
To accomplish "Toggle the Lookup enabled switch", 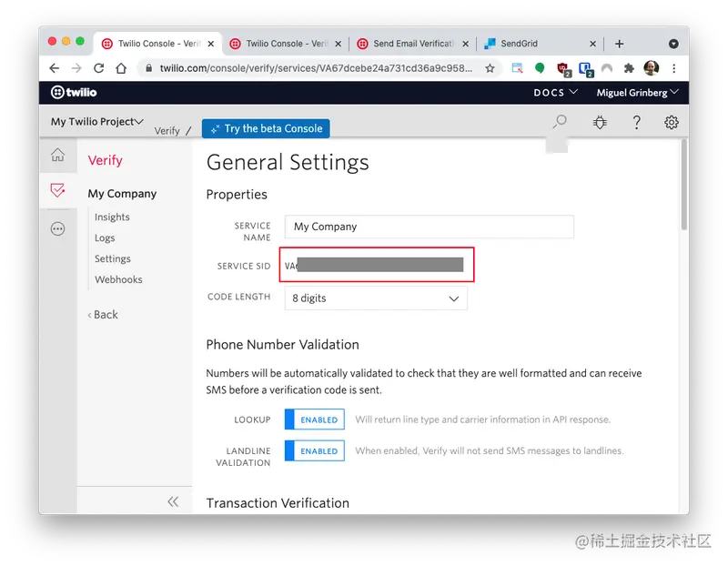I will 314,419.
